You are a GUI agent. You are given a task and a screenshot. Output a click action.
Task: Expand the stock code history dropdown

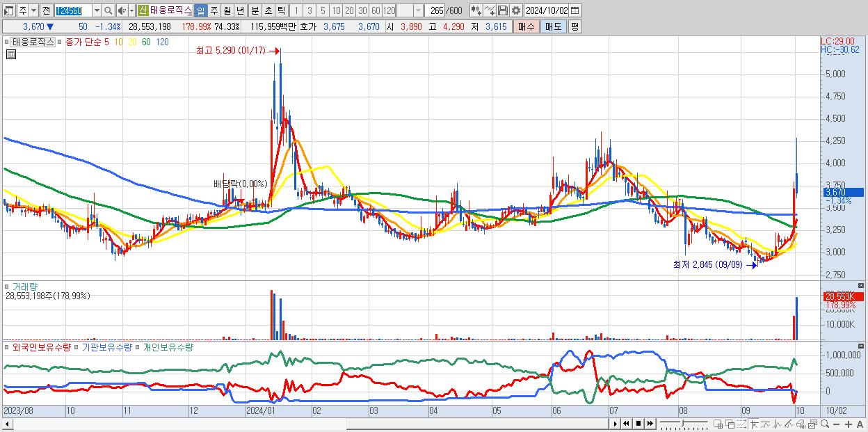pyautogui.click(x=97, y=10)
